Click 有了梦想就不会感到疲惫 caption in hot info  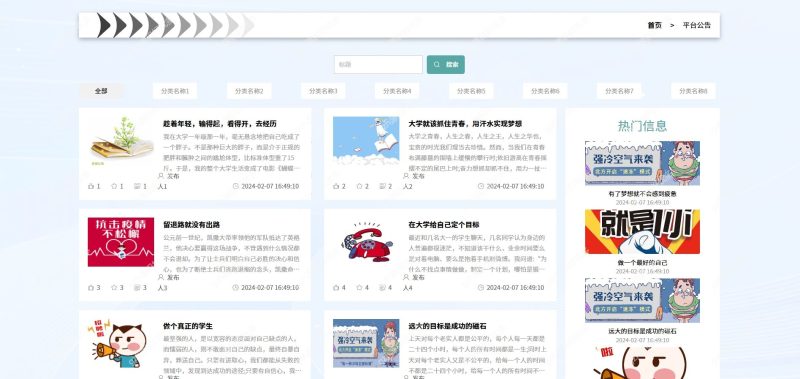point(642,194)
